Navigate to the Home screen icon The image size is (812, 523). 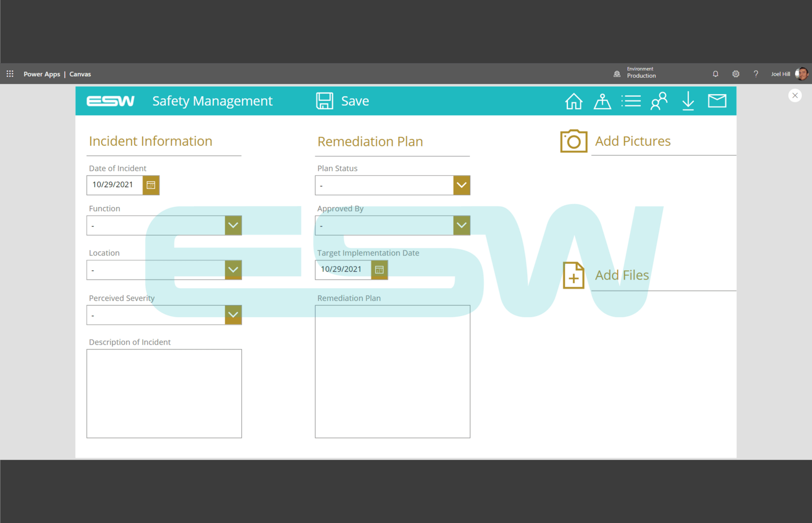(x=574, y=101)
